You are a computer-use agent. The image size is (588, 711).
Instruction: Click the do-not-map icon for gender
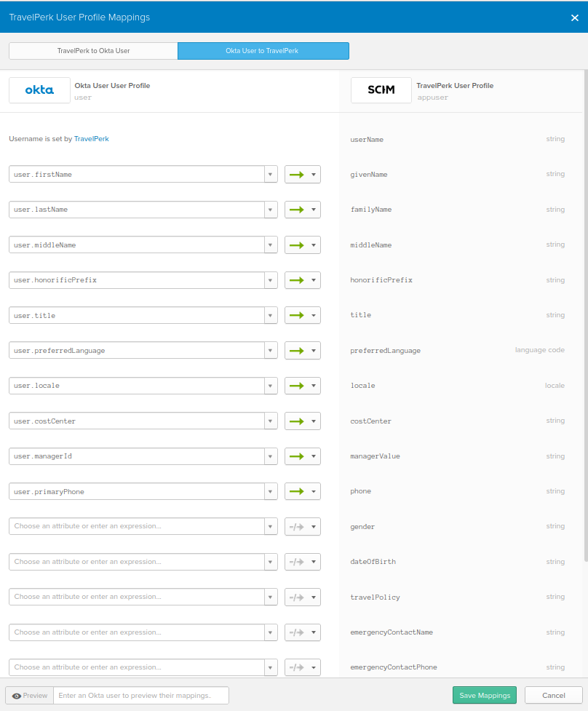[x=296, y=526]
